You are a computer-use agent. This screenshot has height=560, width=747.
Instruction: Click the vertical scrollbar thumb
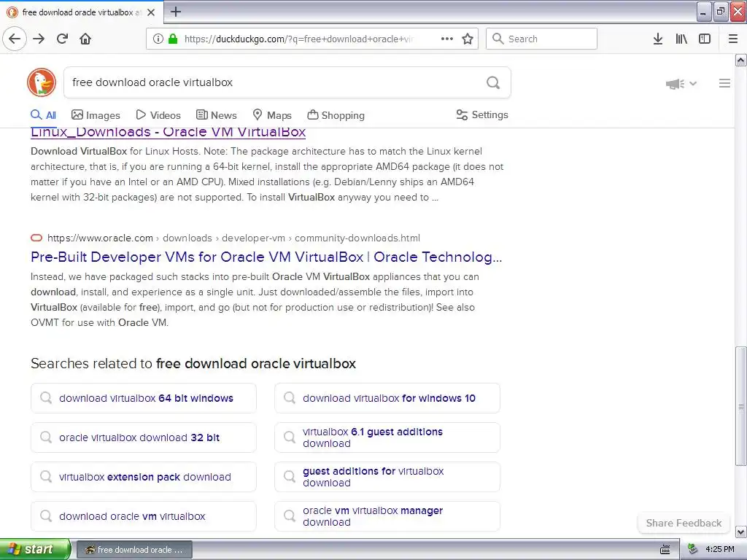740,405
